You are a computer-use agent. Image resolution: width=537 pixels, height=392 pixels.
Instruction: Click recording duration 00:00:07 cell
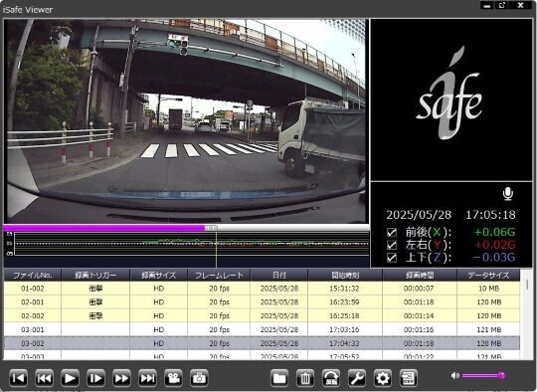tap(419, 289)
